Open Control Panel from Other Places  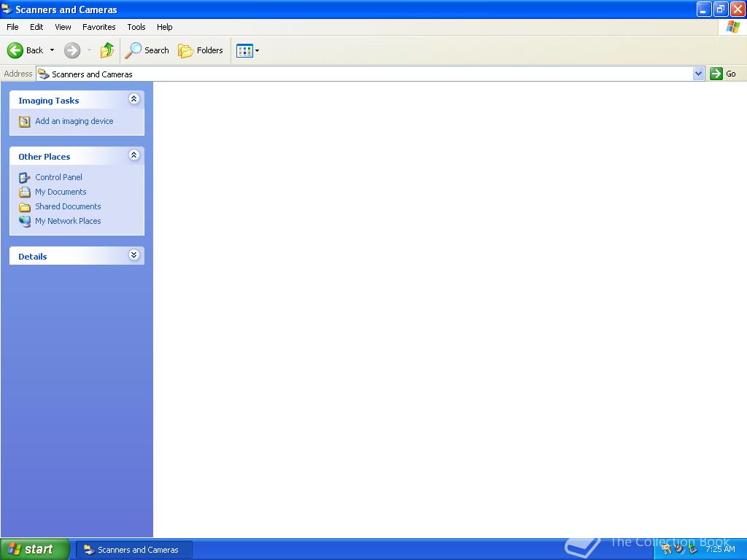(x=58, y=177)
